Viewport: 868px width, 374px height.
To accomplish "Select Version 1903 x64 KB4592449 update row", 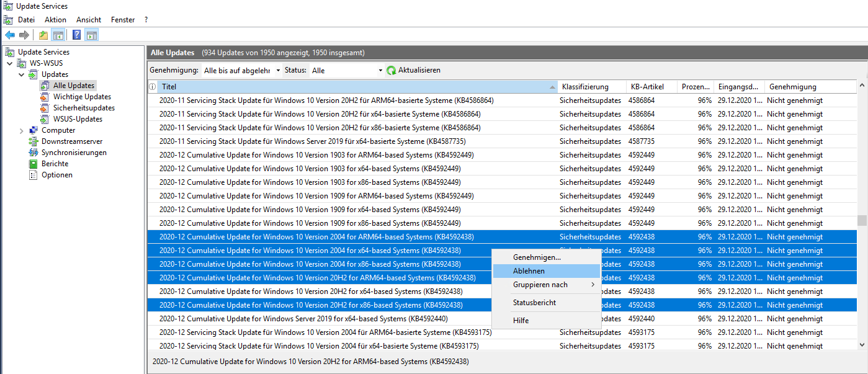I will [502, 169].
